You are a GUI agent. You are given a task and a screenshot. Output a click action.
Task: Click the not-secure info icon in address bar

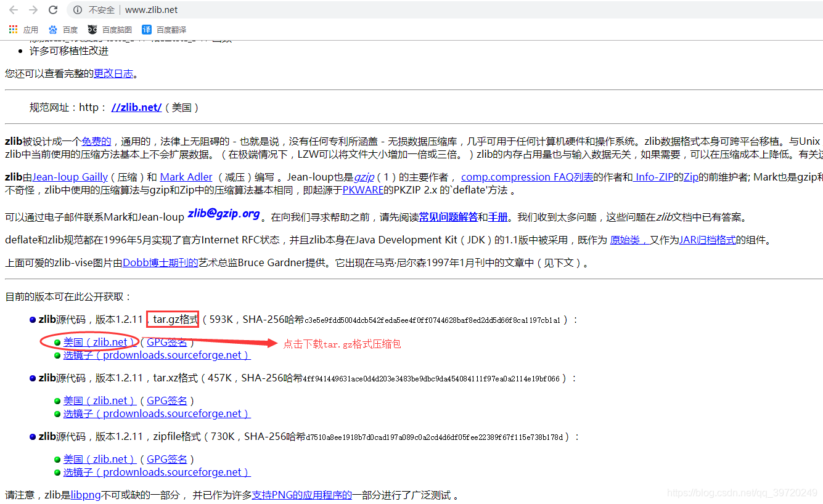[x=78, y=10]
